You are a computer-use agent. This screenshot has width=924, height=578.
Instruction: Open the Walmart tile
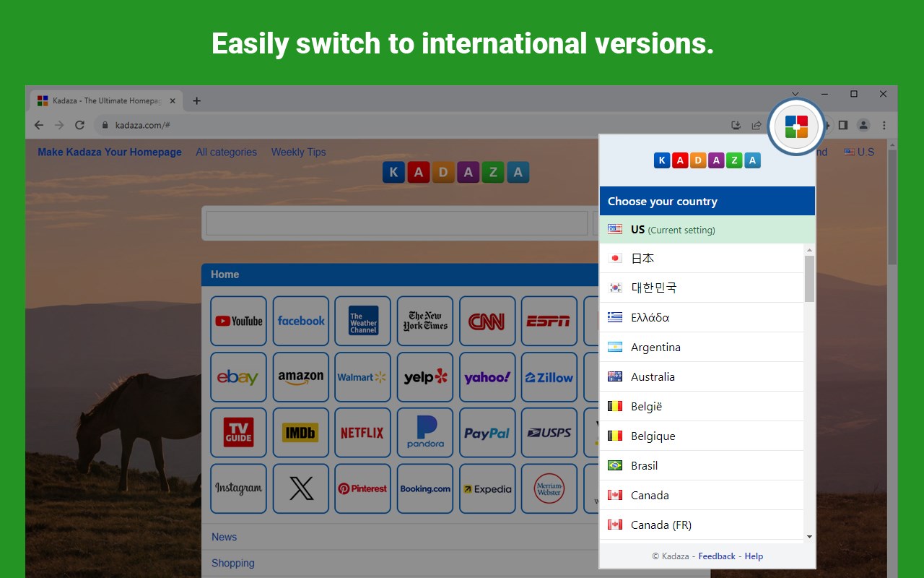[362, 377]
